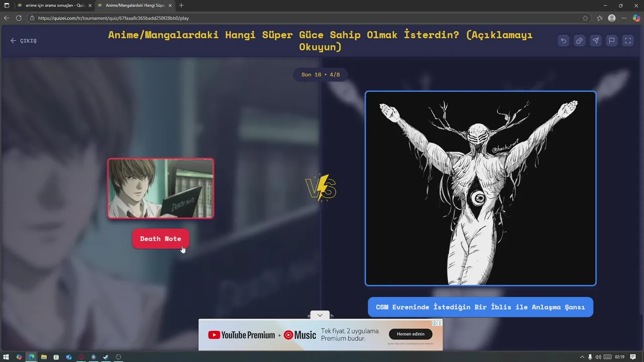This screenshot has height=362, width=644.
Task: Click the flag report icon
Action: pos(612,41)
